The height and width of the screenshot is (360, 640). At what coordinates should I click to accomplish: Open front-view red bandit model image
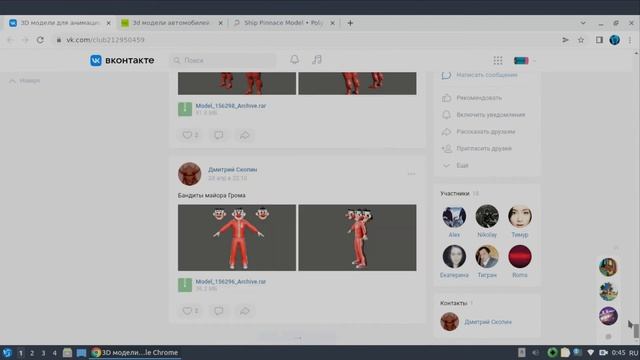tap(237, 238)
